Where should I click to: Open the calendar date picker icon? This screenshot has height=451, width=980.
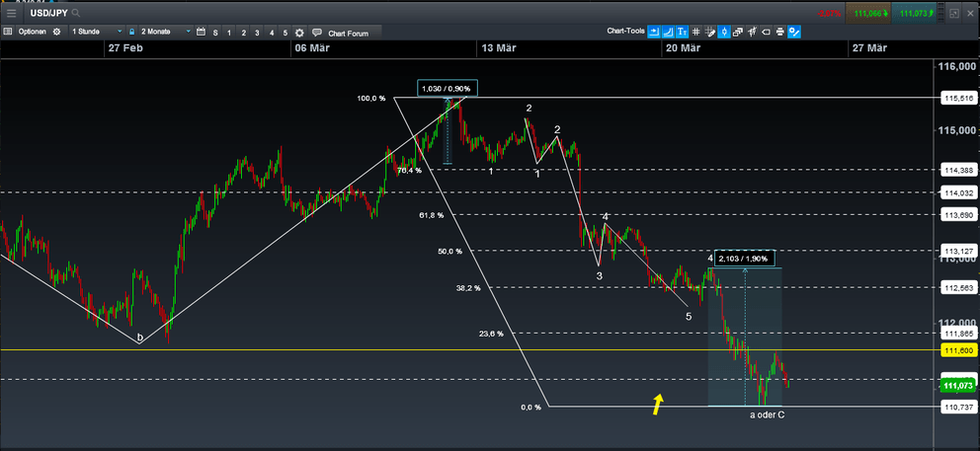(x=201, y=32)
